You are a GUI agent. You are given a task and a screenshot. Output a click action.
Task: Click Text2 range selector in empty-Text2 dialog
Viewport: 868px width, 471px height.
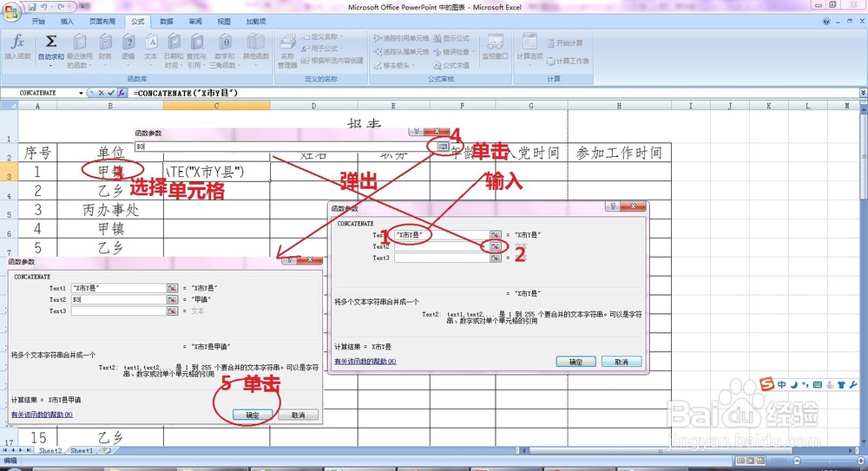[495, 246]
